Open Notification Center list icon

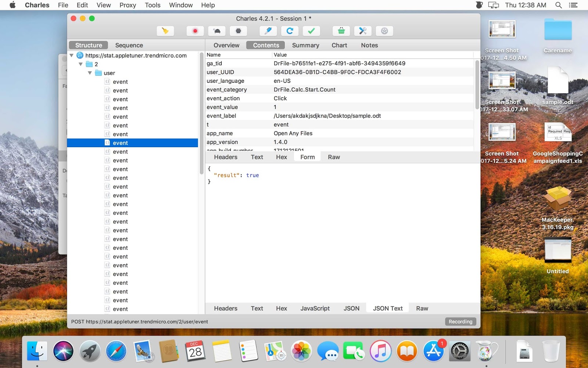coord(573,5)
